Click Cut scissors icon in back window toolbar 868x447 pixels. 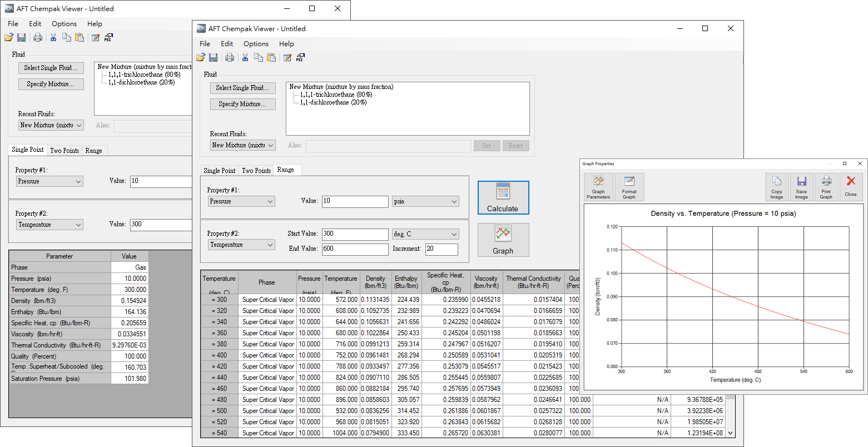click(53, 38)
